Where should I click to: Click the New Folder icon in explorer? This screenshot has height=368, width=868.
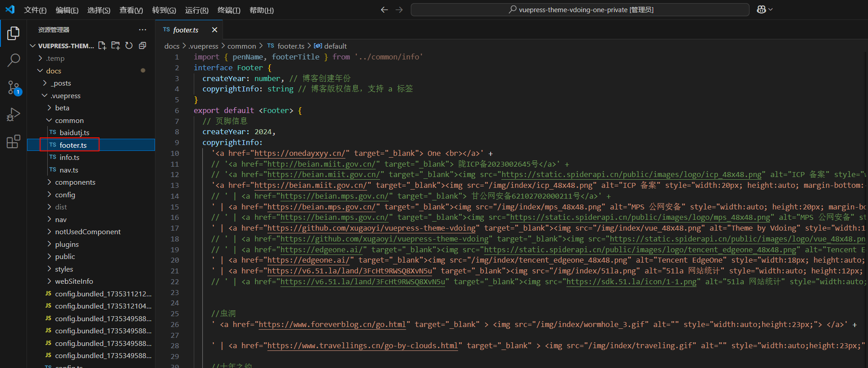(x=116, y=45)
